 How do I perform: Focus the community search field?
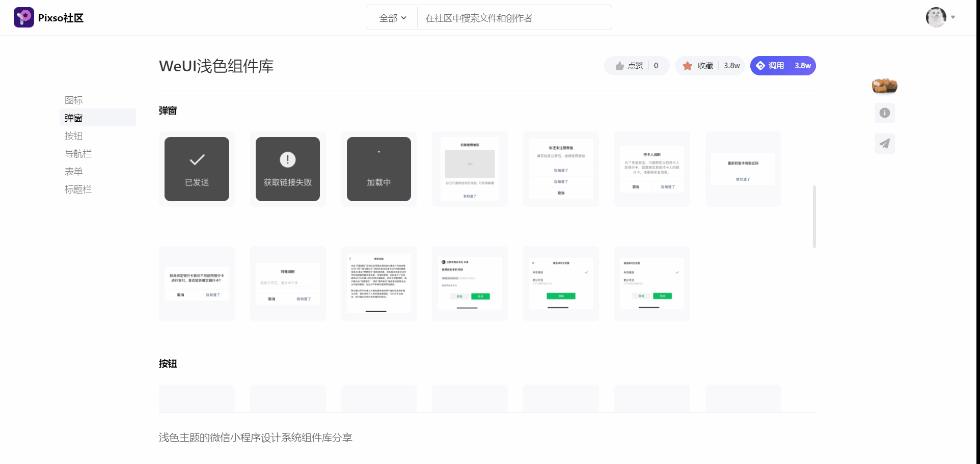point(514,18)
